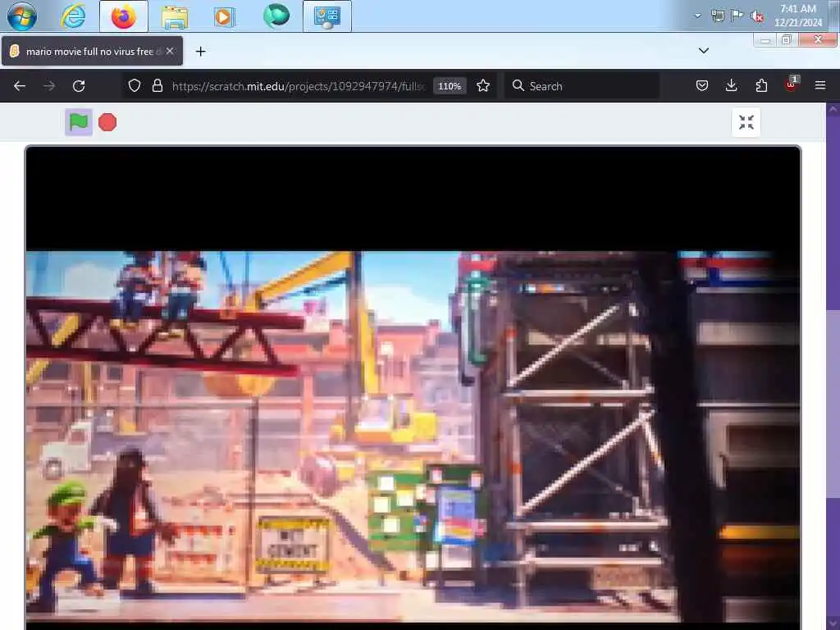The width and height of the screenshot is (840, 630).
Task: Open Windows Explorer folder from taskbar
Action: tap(175, 17)
